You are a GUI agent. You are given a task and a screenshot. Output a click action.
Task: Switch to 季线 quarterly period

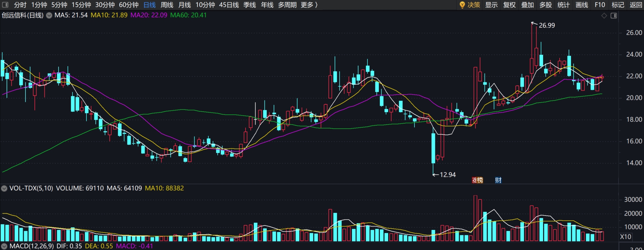pyautogui.click(x=250, y=5)
